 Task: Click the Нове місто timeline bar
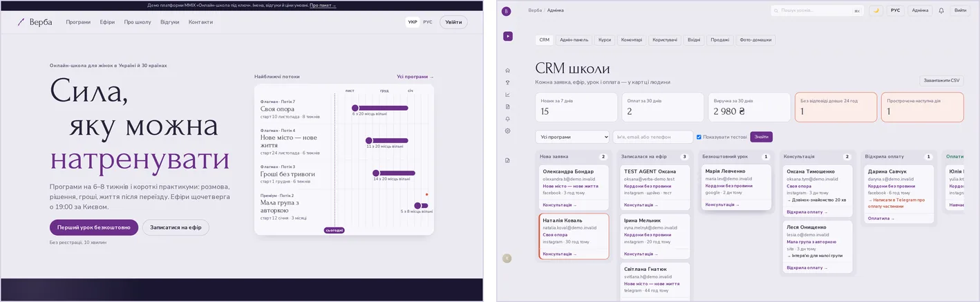(x=387, y=140)
